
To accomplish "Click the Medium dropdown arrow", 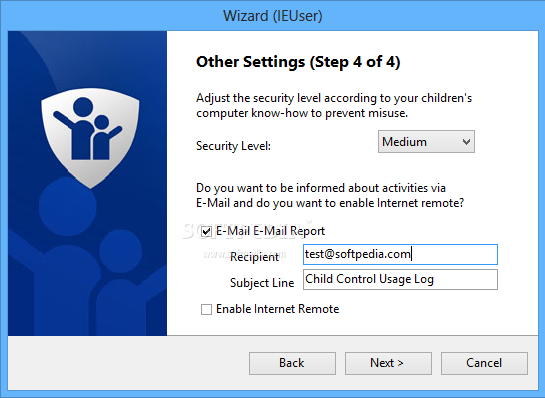I will 466,142.
